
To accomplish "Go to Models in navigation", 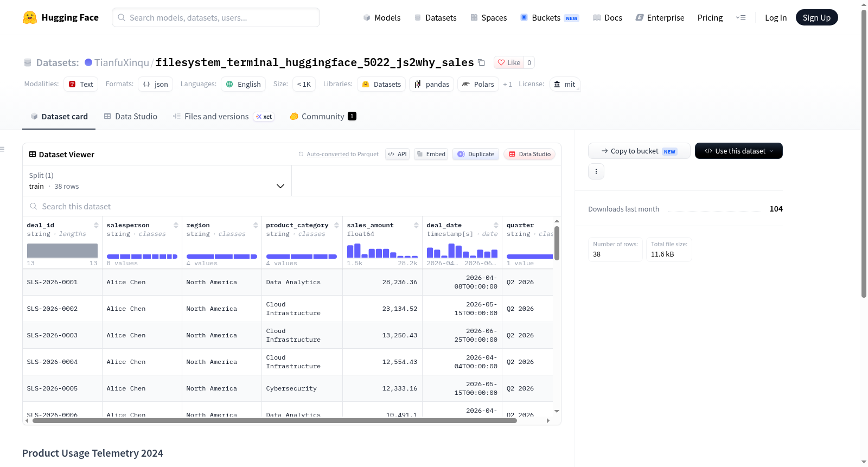I will 382,17.
